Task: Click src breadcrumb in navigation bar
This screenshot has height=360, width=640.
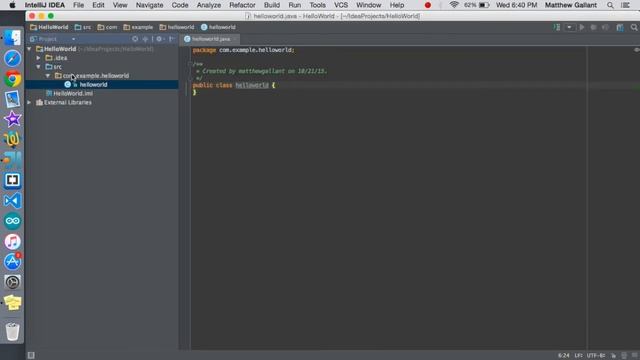Action: [83, 27]
